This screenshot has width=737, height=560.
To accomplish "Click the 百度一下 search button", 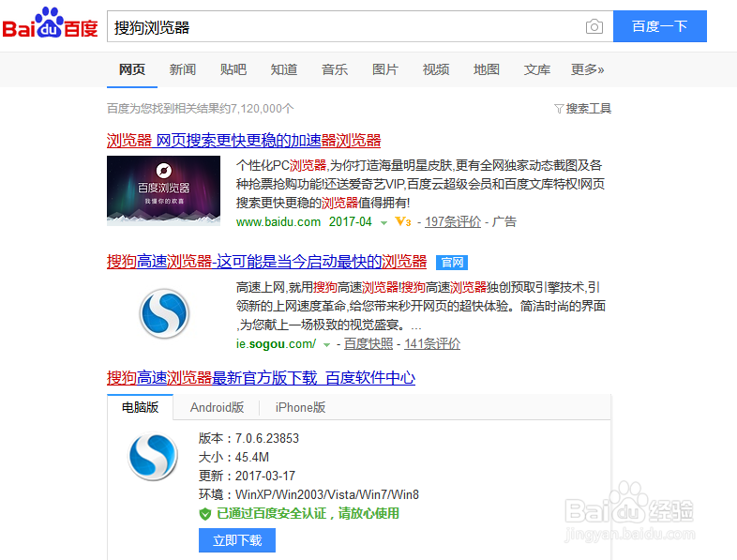I will coord(659,26).
